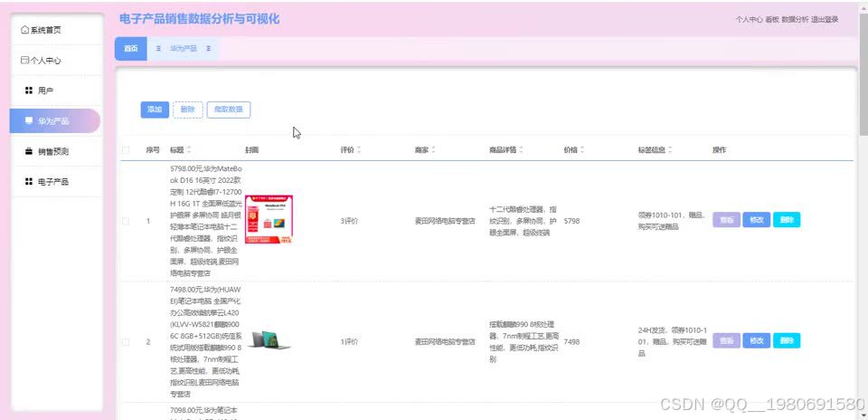Switch to the 首页 tab
This screenshot has width=868, height=420.
click(x=130, y=49)
